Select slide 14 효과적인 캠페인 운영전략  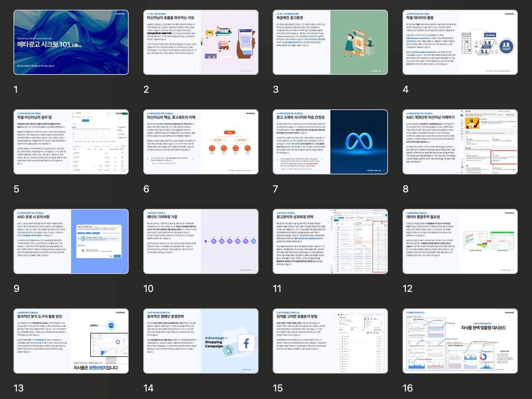201,341
